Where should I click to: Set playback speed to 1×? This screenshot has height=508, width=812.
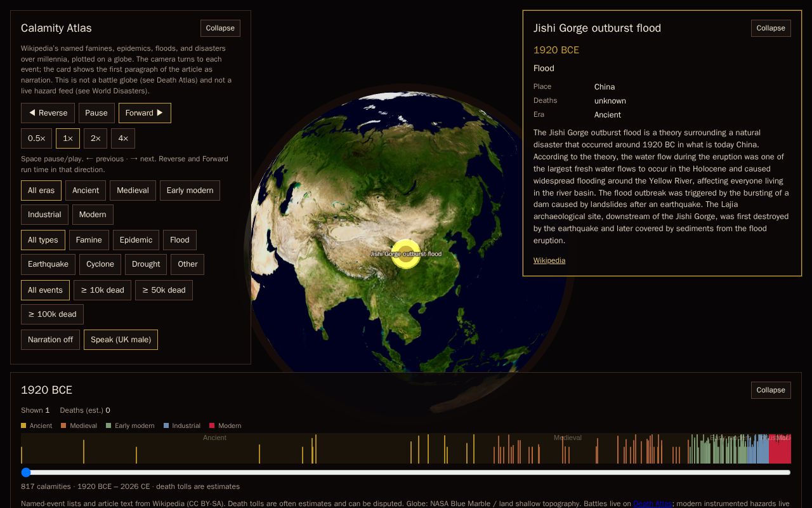tap(68, 138)
